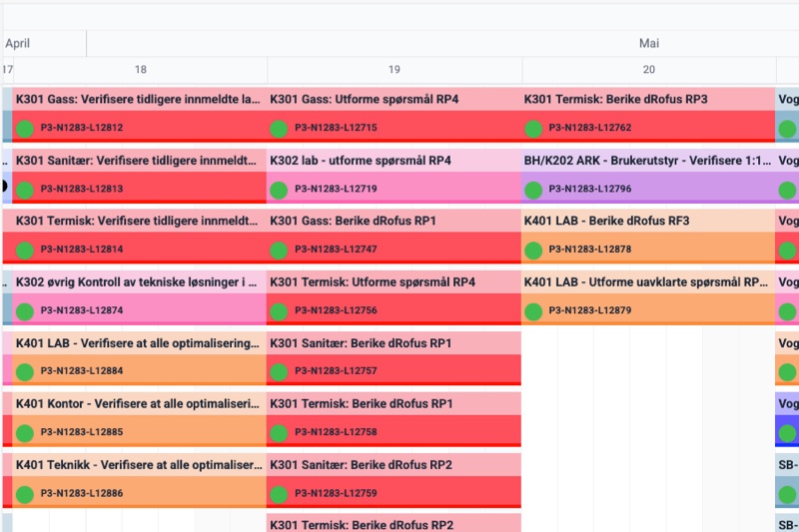The height and width of the screenshot is (532, 799).
Task: Click task ID P3-N1283-L12715
Action: click(x=336, y=128)
